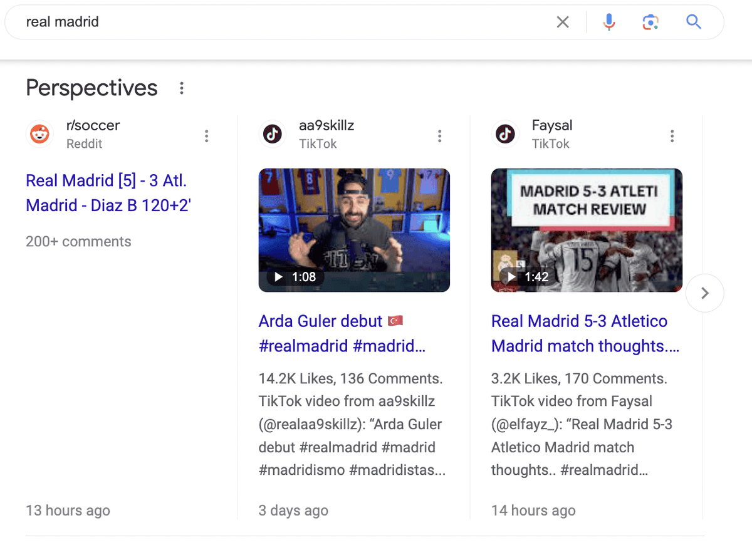
Task: Click the '200+ comments' text
Action: point(78,242)
